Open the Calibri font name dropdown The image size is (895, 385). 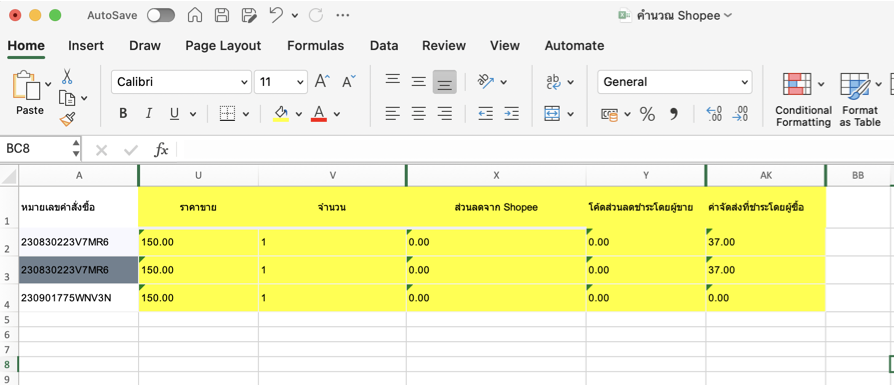[x=181, y=82]
